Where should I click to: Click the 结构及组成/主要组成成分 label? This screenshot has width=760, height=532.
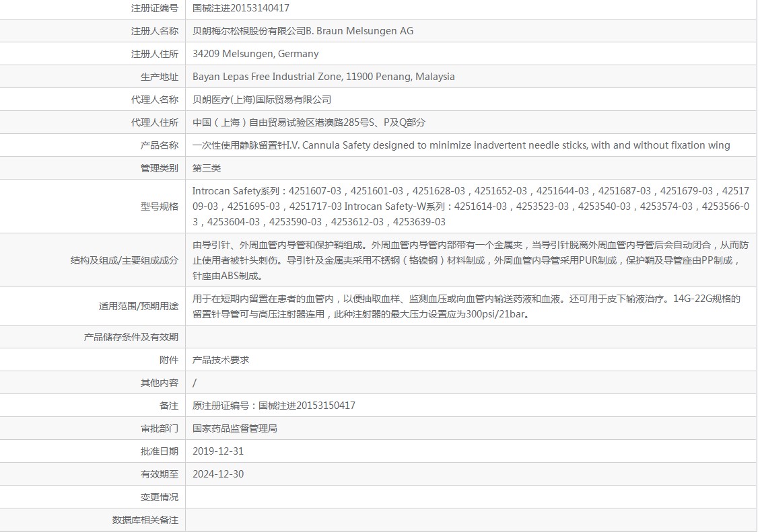(x=125, y=260)
